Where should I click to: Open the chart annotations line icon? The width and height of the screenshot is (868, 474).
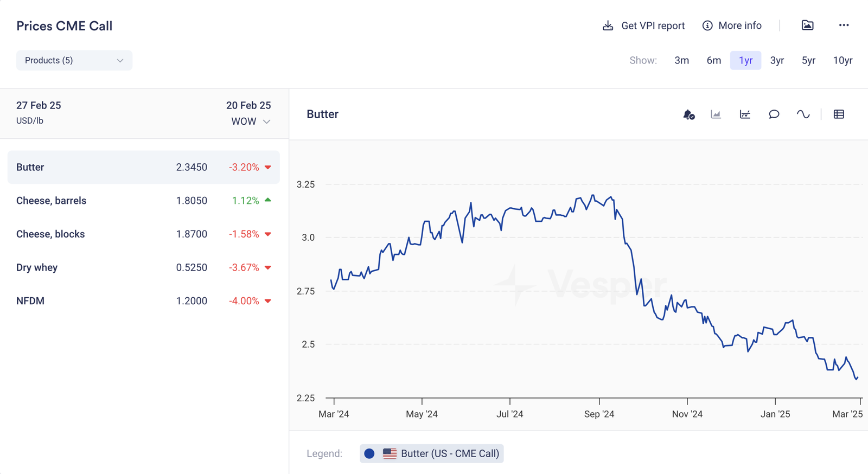pyautogui.click(x=745, y=114)
